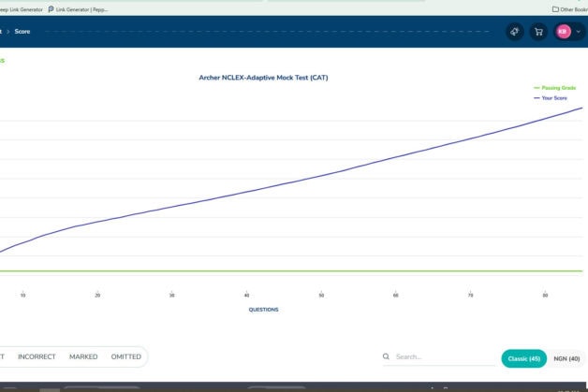Expand the user account dropdown arrow

tap(579, 31)
